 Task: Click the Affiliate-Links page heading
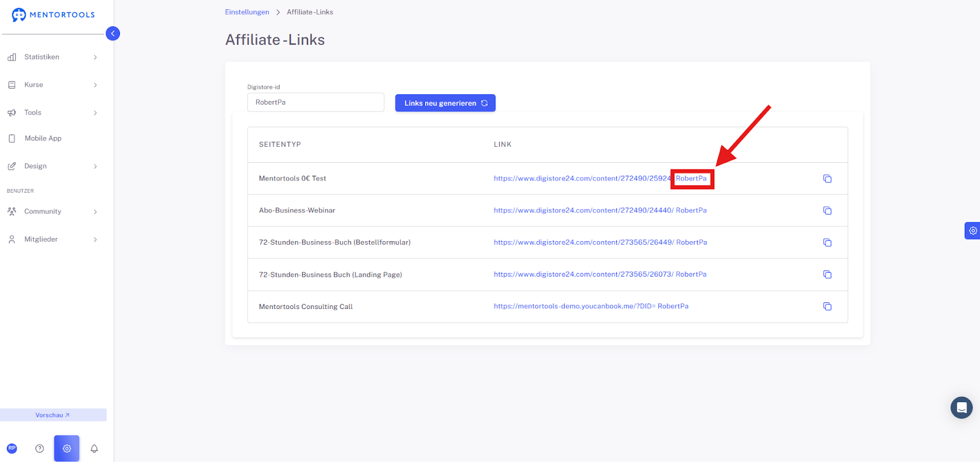[275, 40]
